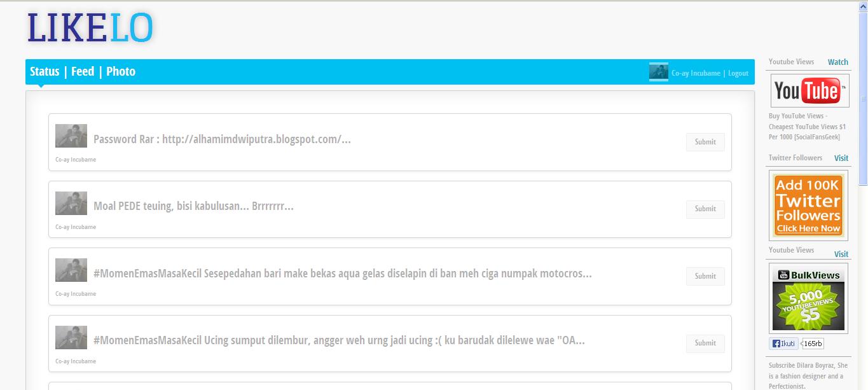
Task: Submit the Ucing sumput dilembur status
Action: pos(705,343)
